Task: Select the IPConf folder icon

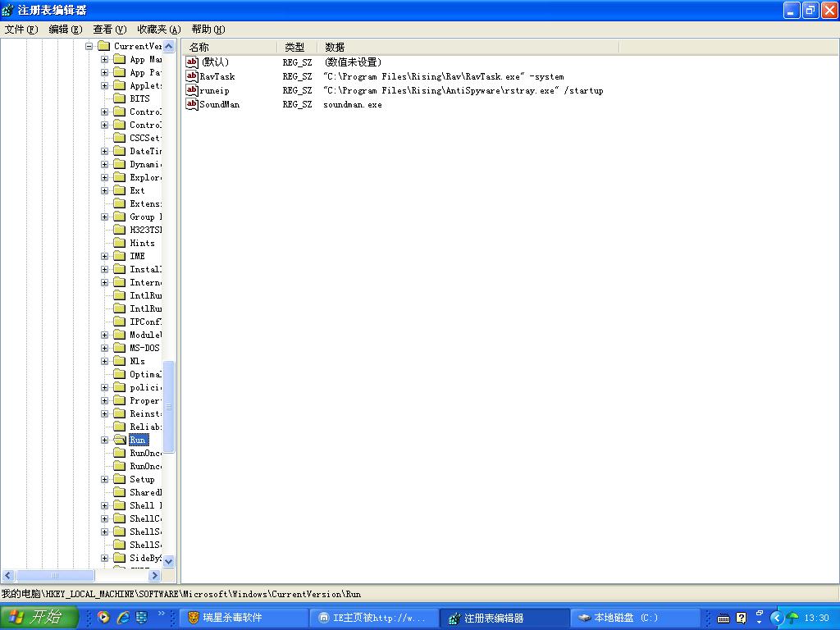Action: (x=120, y=322)
